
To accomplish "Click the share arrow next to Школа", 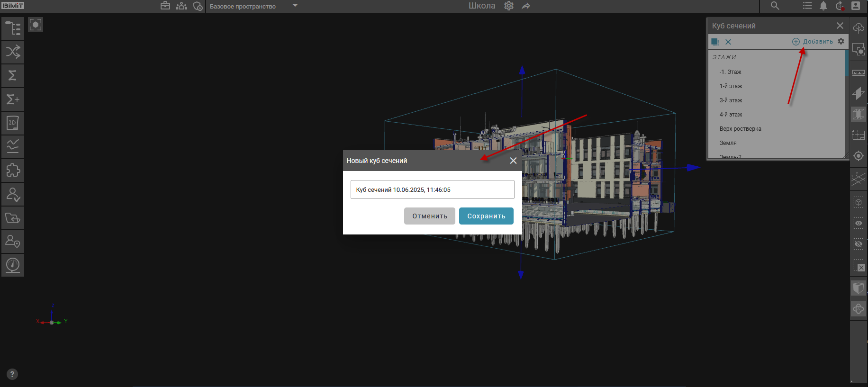I will tap(526, 6).
